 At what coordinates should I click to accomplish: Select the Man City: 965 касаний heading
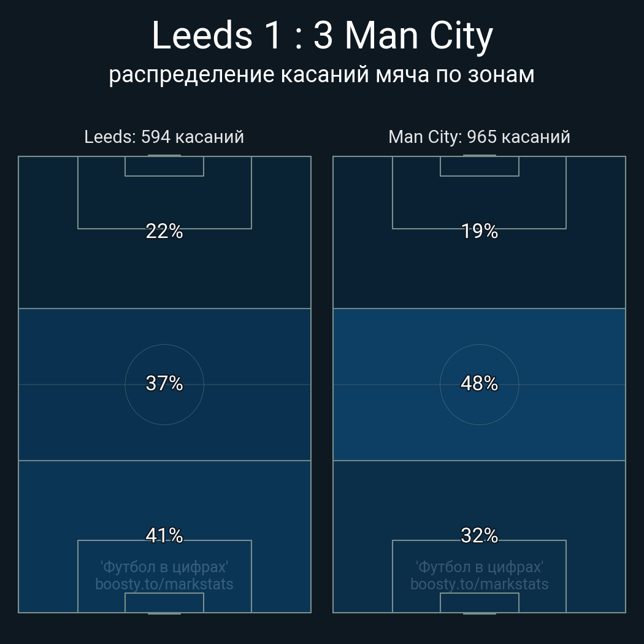click(x=479, y=137)
